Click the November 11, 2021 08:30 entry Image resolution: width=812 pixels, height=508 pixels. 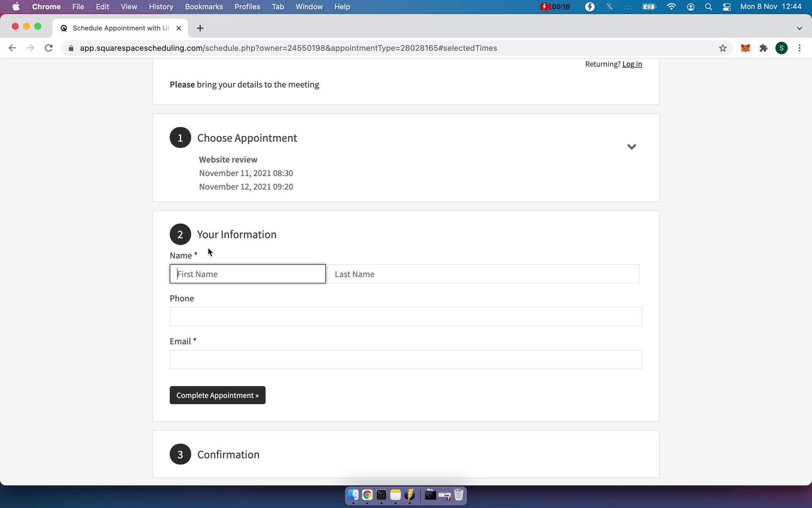tap(246, 173)
